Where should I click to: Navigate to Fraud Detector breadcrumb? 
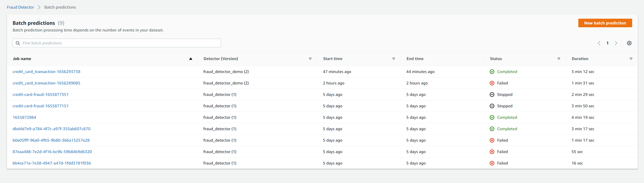(x=20, y=7)
